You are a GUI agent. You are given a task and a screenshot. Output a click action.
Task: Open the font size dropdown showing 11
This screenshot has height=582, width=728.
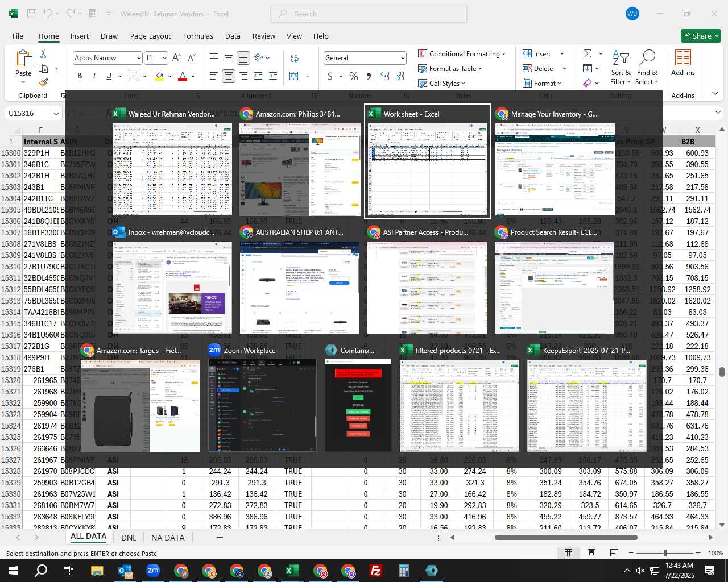click(x=164, y=58)
